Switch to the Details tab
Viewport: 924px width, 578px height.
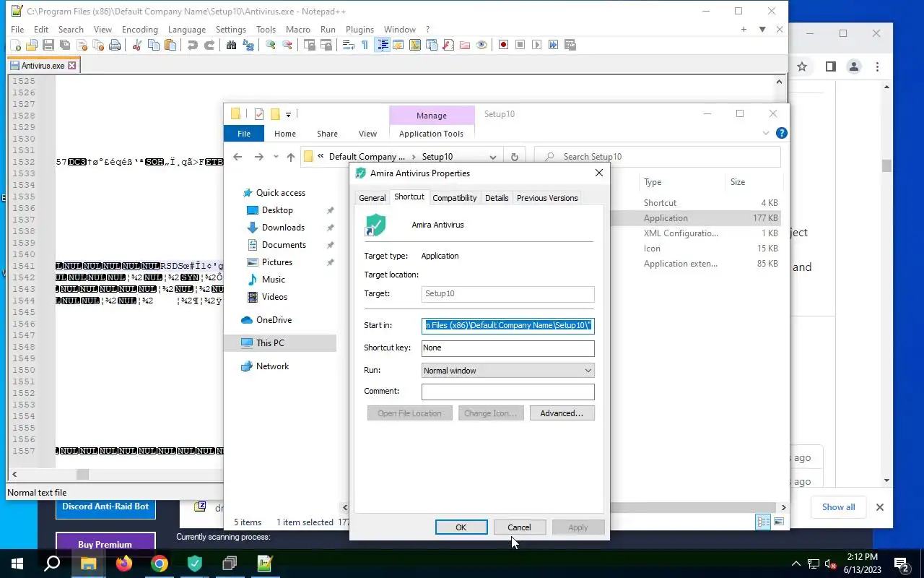(x=497, y=198)
